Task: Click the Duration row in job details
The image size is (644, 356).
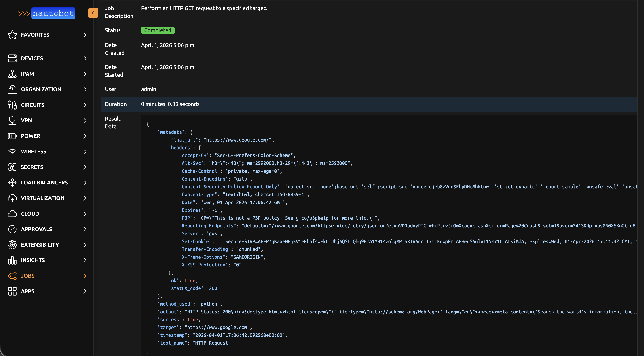Action: [x=369, y=104]
